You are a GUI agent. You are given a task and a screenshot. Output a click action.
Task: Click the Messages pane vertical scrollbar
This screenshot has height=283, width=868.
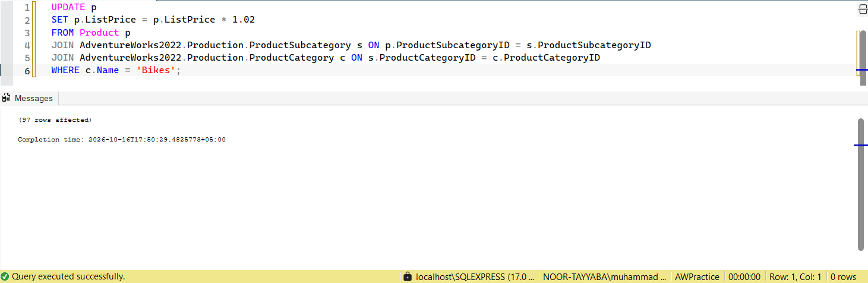pyautogui.click(x=860, y=184)
